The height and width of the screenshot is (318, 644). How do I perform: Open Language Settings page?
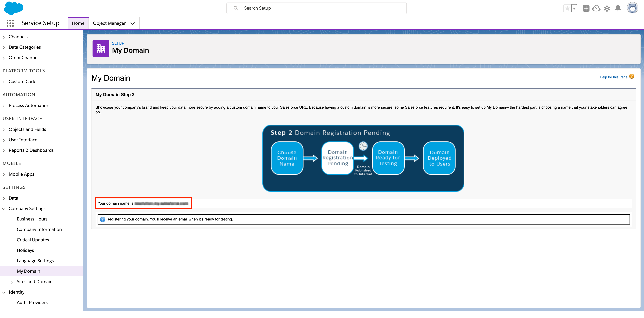[x=35, y=261]
